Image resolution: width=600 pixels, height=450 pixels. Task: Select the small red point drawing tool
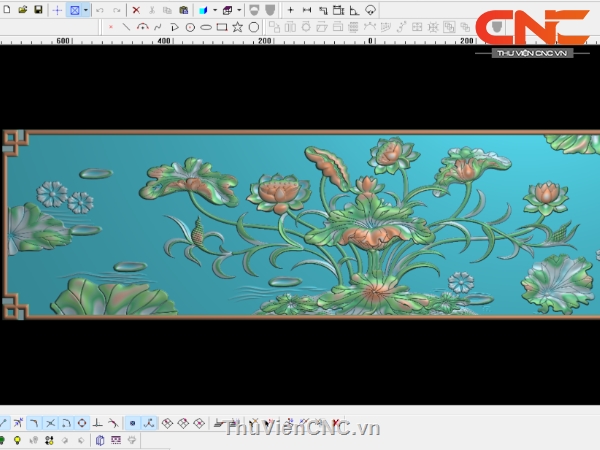click(111, 27)
